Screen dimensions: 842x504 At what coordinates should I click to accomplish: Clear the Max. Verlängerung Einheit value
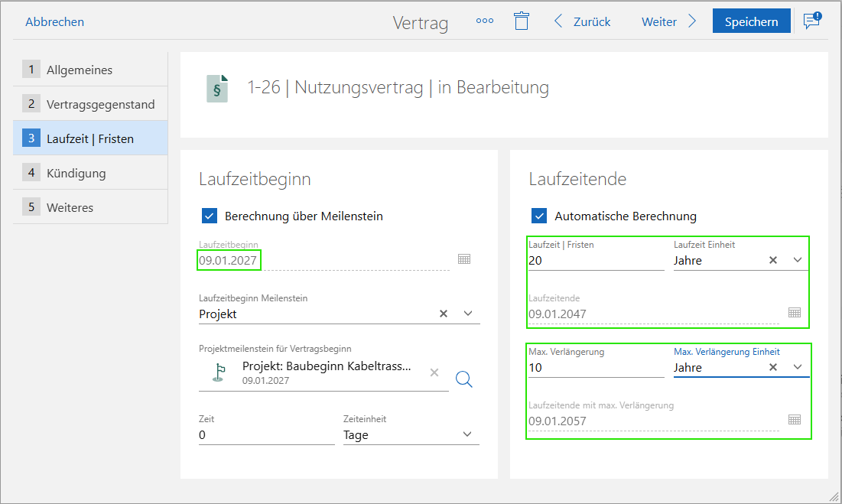(773, 367)
